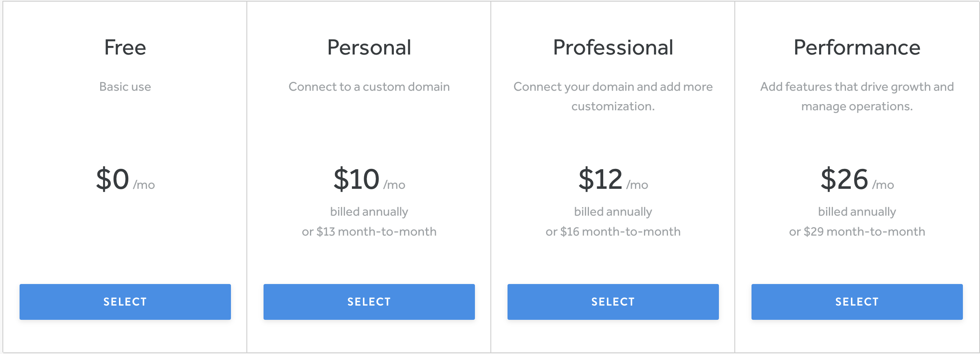Screen dimensions: 980x354
Task: Click 'or $13 month-to-month' text
Action: pos(369,232)
